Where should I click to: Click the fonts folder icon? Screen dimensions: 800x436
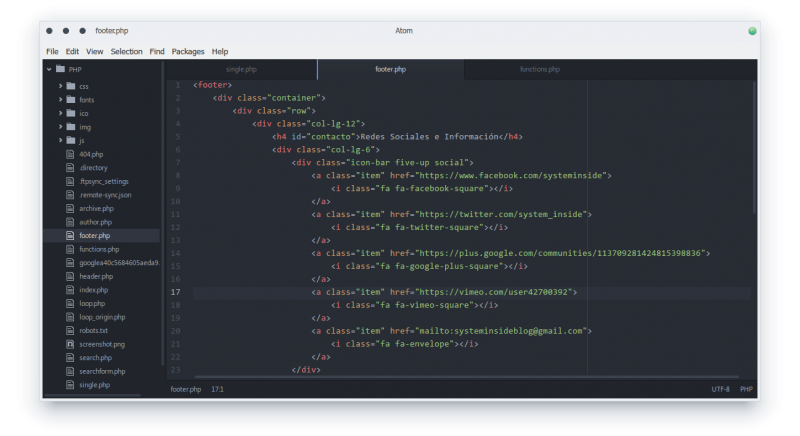(71, 100)
